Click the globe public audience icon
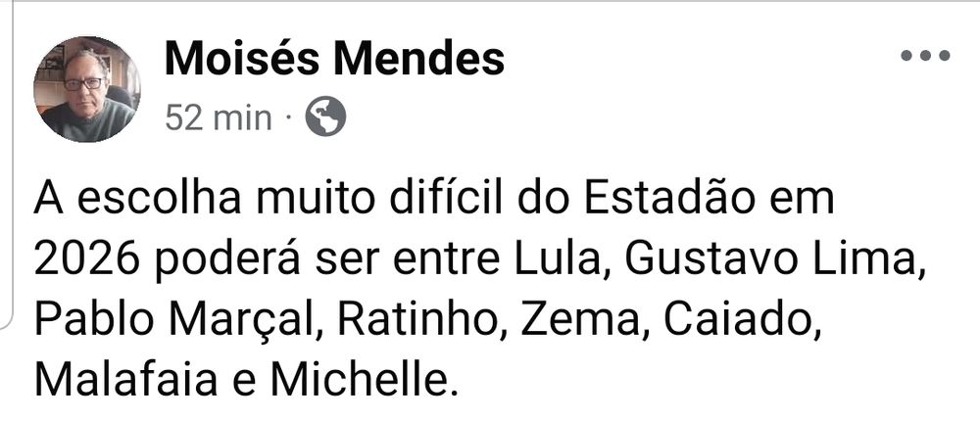This screenshot has width=980, height=421. coord(325,117)
